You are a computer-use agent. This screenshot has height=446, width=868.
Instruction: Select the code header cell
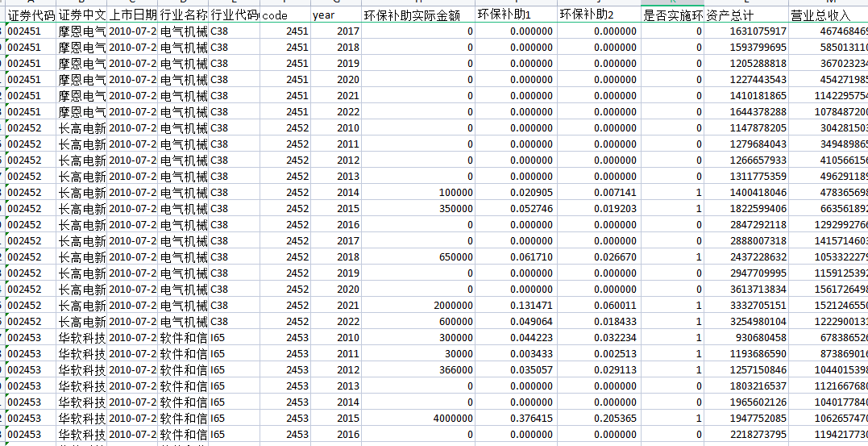pyautogui.click(x=285, y=15)
